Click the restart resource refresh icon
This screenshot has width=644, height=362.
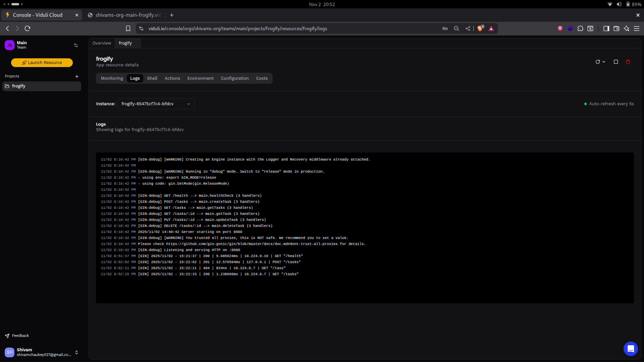[x=597, y=62]
